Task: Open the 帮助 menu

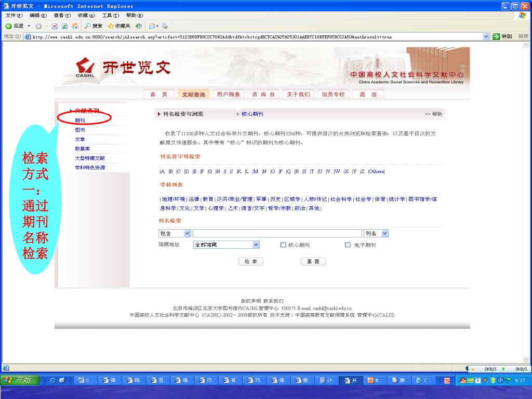Action: click(x=135, y=15)
